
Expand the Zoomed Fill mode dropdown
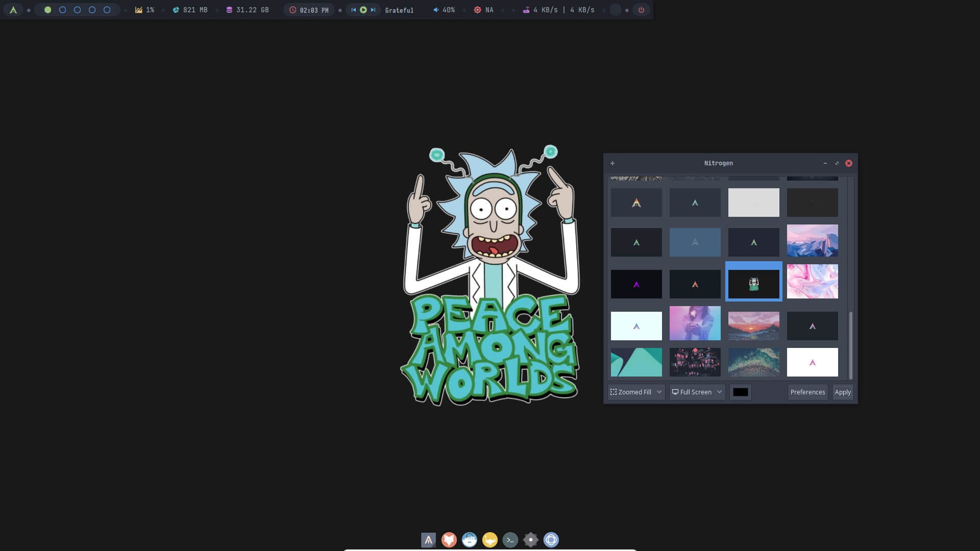point(636,392)
